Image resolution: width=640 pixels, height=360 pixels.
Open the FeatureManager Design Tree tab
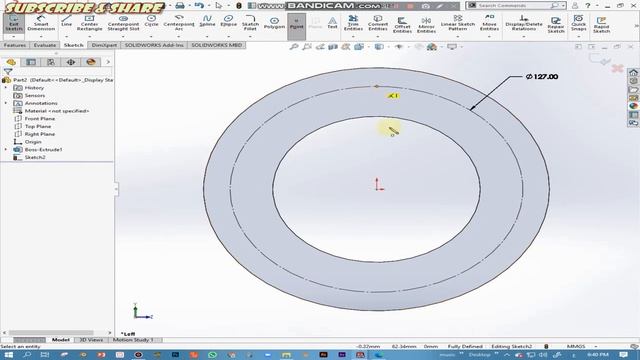tap(11, 62)
